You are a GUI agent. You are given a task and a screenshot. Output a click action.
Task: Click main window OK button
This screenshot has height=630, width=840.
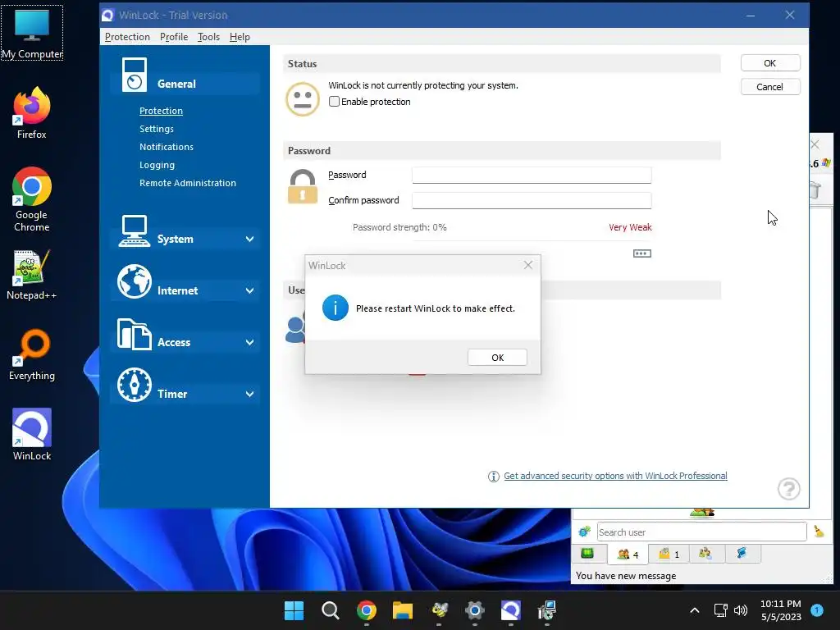pyautogui.click(x=769, y=62)
